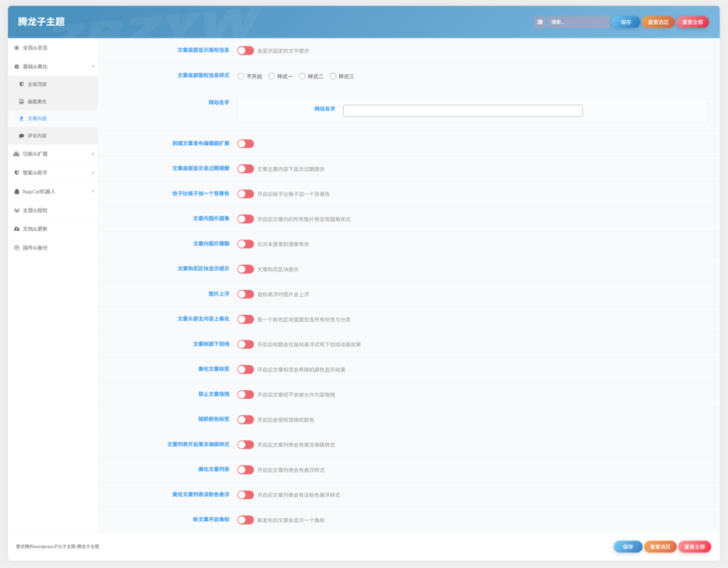Screen dimensions: 728x568
Task: Click the bottom 重置全部 button
Action: pyautogui.click(x=694, y=547)
